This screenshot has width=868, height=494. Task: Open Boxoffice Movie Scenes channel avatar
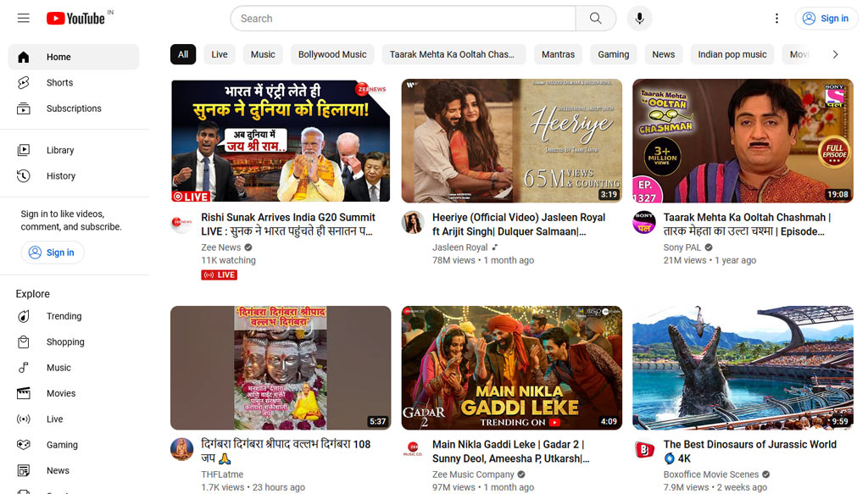click(644, 450)
